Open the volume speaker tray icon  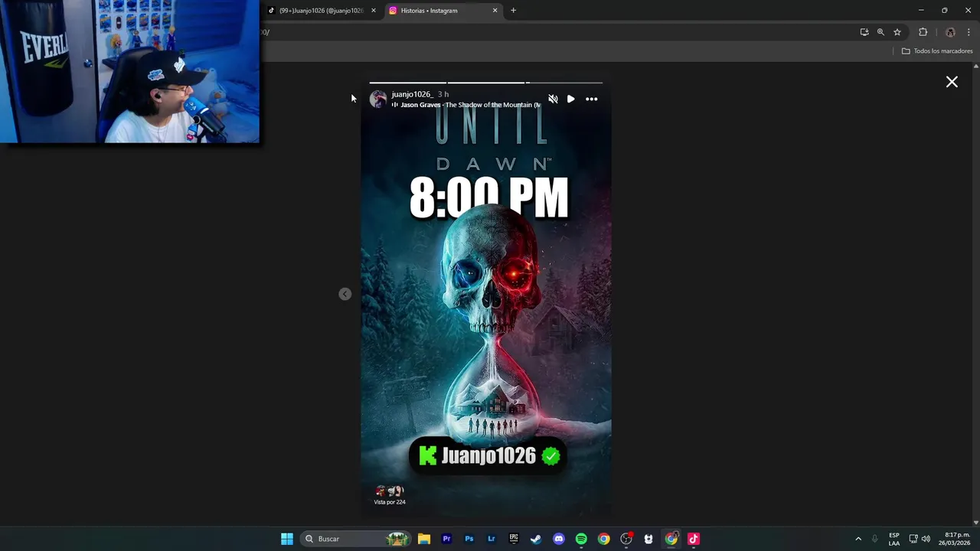926,539
